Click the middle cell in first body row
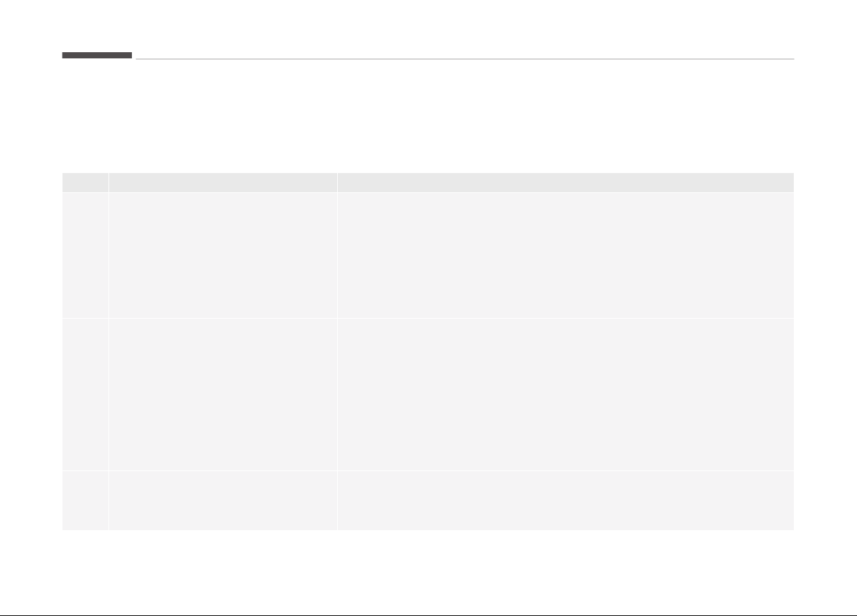The width and height of the screenshot is (857, 616). click(223, 255)
